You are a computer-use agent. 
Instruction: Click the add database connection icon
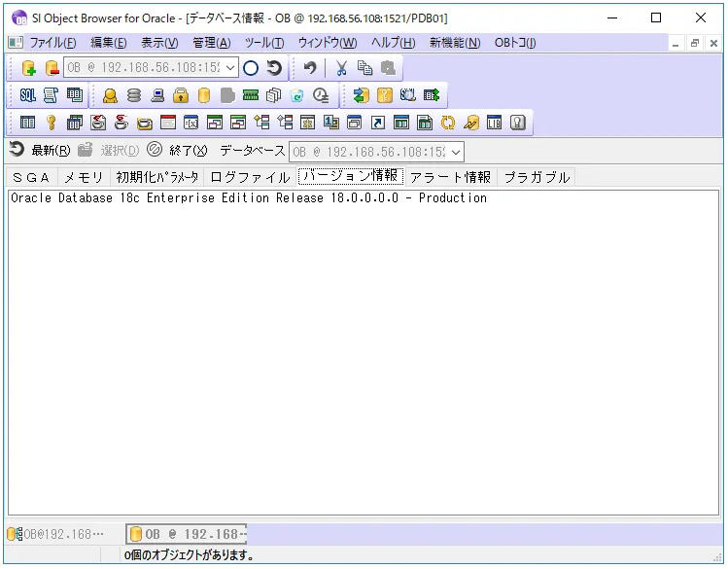click(29, 68)
